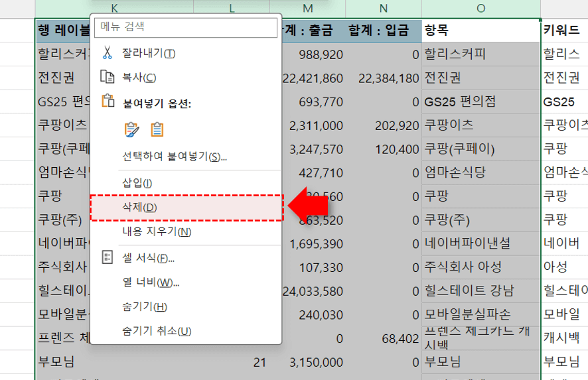Image resolution: width=588 pixels, height=380 pixels.
Task: Click the cell showing 3,150,000
Action: click(x=317, y=363)
